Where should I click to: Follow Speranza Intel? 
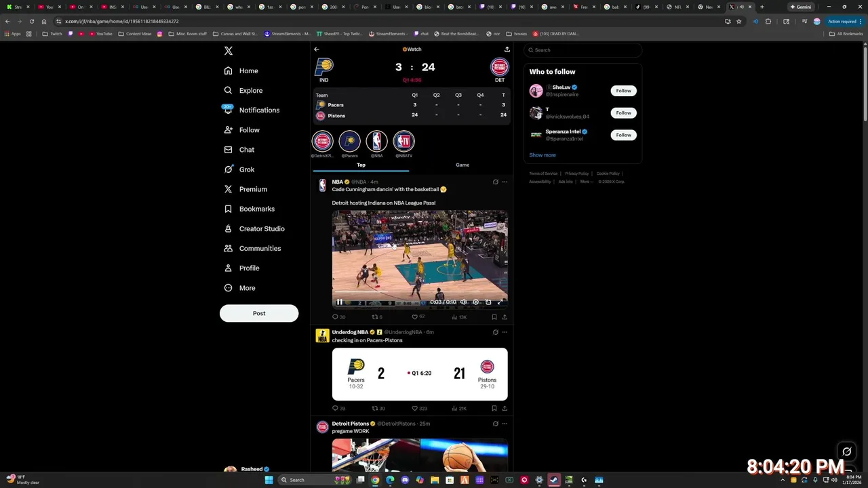coord(623,135)
